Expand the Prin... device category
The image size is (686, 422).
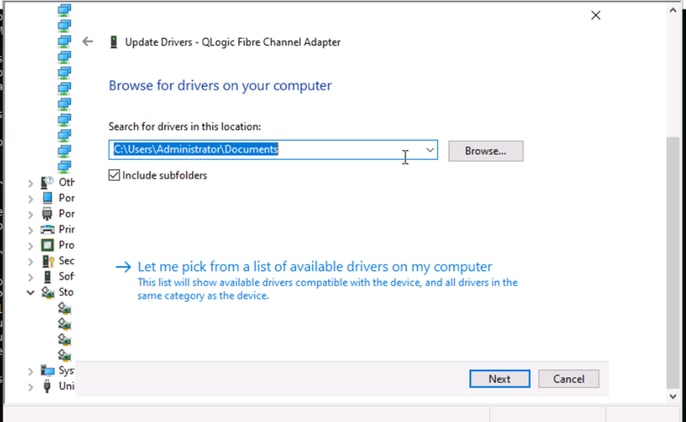pos(30,230)
